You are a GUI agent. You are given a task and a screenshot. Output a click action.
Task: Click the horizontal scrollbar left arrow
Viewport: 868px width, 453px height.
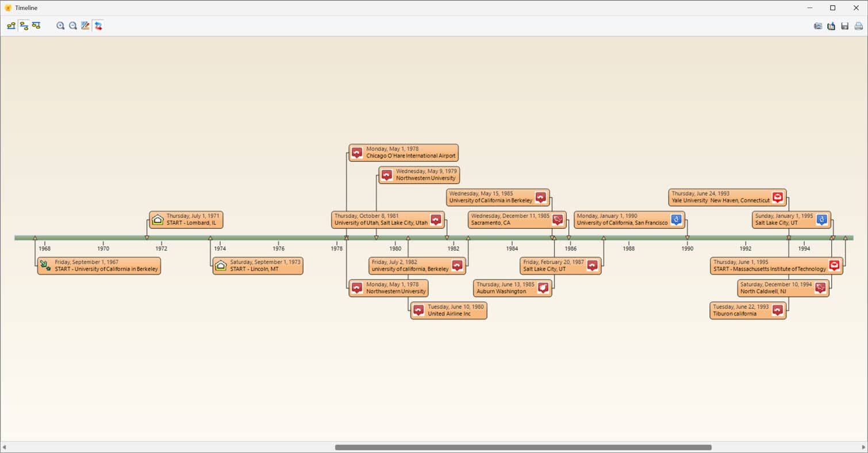(5, 447)
